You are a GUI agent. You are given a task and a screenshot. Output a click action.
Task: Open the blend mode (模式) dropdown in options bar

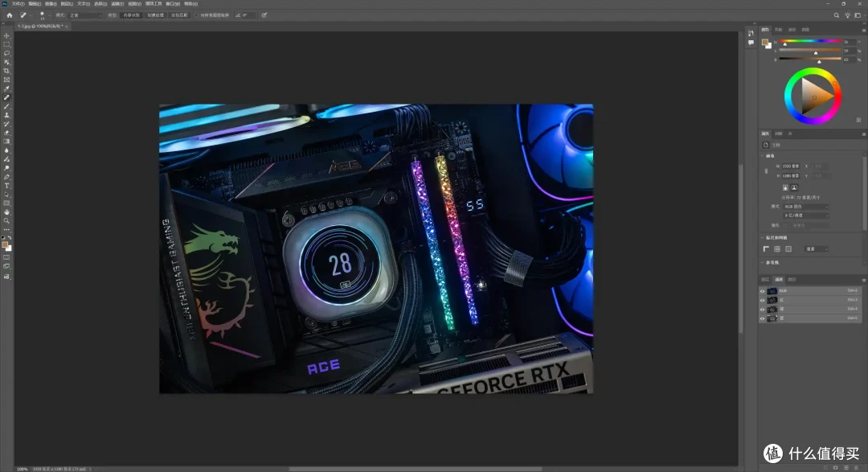pos(85,15)
